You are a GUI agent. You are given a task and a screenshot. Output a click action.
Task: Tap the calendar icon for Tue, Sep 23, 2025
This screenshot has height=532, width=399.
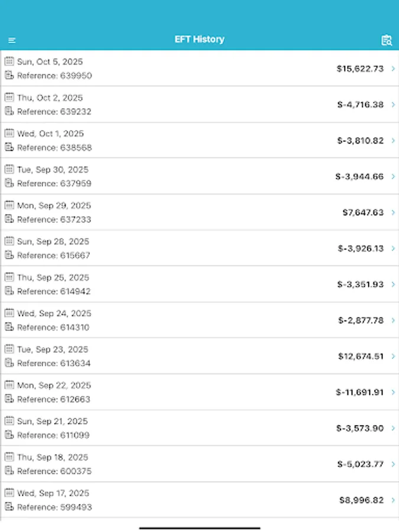click(x=8, y=349)
